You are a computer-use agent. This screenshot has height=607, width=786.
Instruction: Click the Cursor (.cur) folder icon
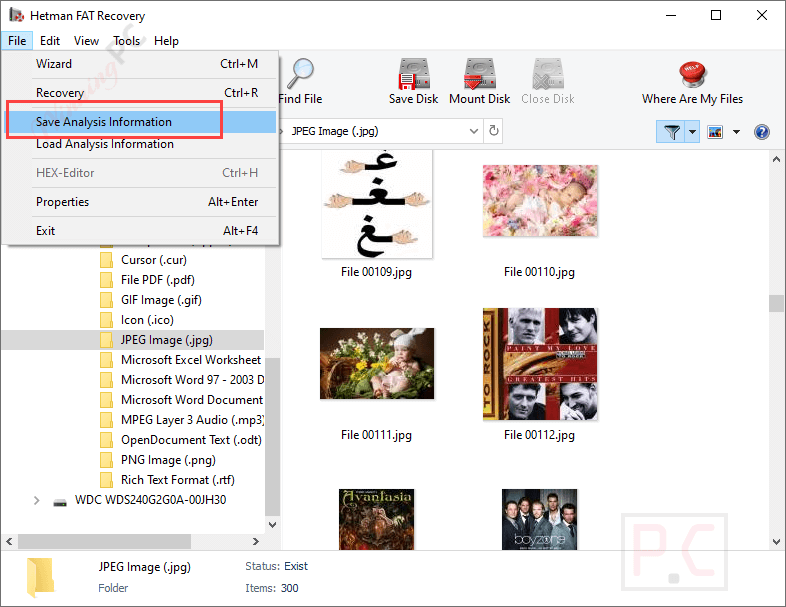pyautogui.click(x=106, y=260)
